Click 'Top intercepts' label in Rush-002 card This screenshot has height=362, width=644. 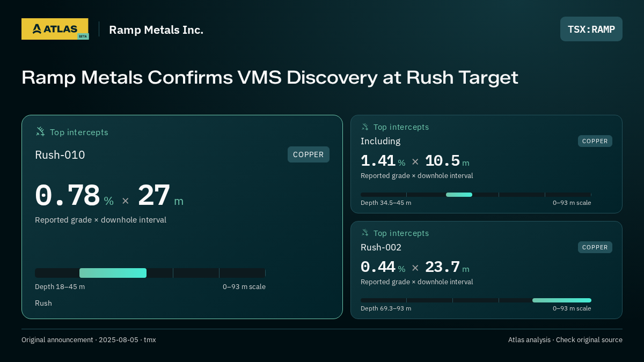pos(401,233)
